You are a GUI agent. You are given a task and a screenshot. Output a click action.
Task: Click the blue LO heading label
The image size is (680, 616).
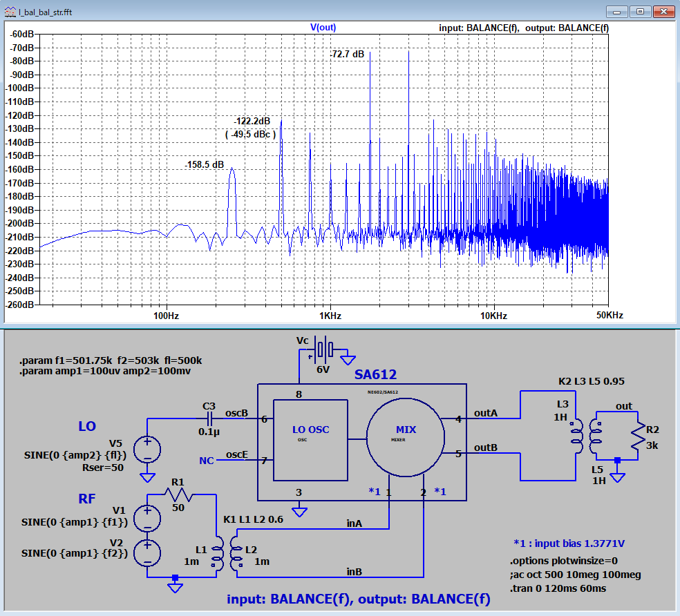tap(87, 426)
